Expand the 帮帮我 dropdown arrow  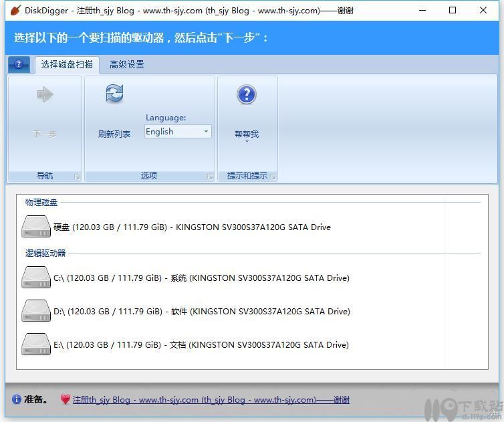coord(247,142)
